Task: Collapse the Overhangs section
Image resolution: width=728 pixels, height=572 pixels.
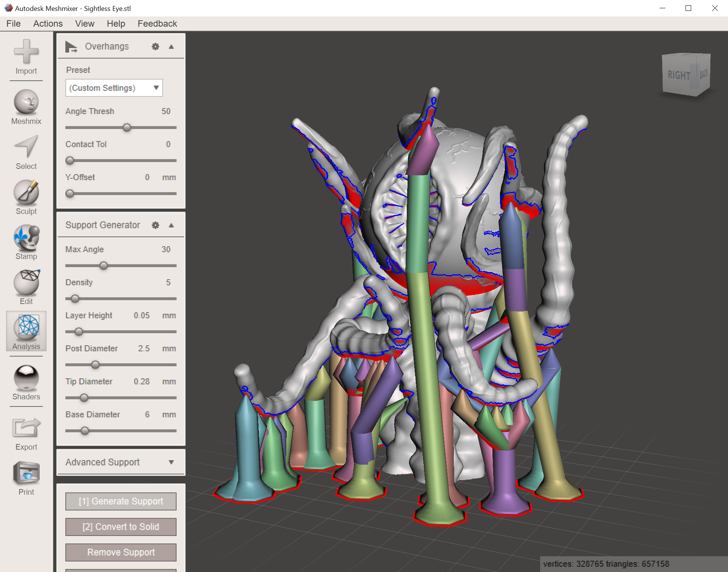Action: [171, 47]
